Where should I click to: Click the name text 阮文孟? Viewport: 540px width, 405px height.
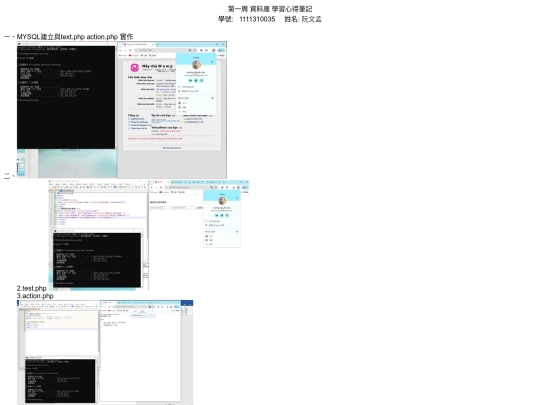(x=311, y=19)
